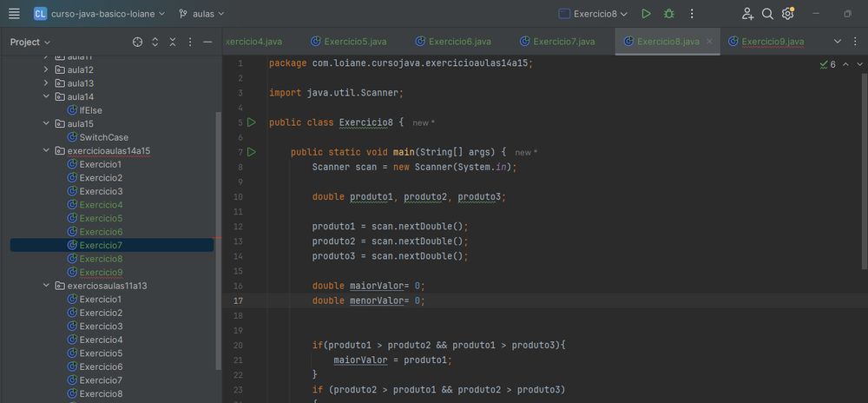Click the Project panel vertical scrollbar

pos(218,241)
